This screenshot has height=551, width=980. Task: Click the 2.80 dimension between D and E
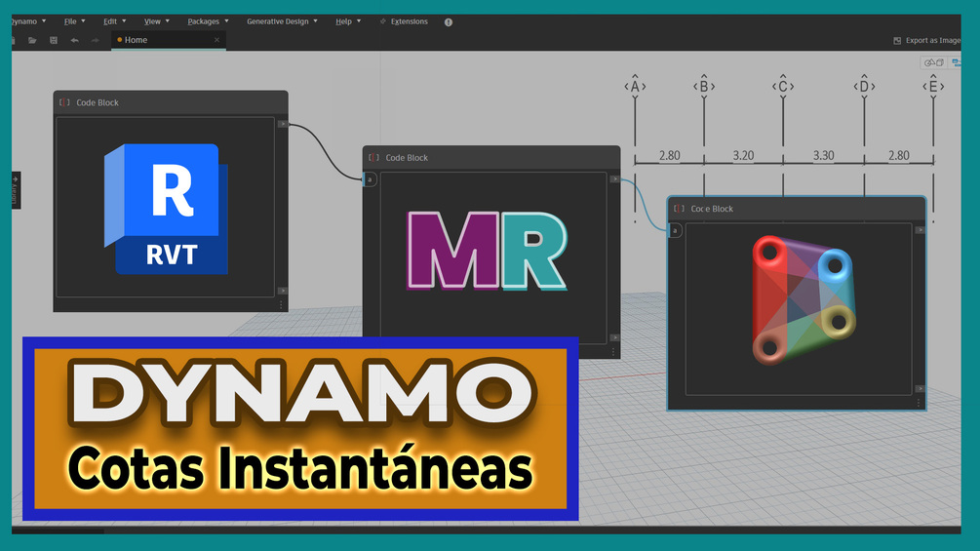click(x=899, y=155)
